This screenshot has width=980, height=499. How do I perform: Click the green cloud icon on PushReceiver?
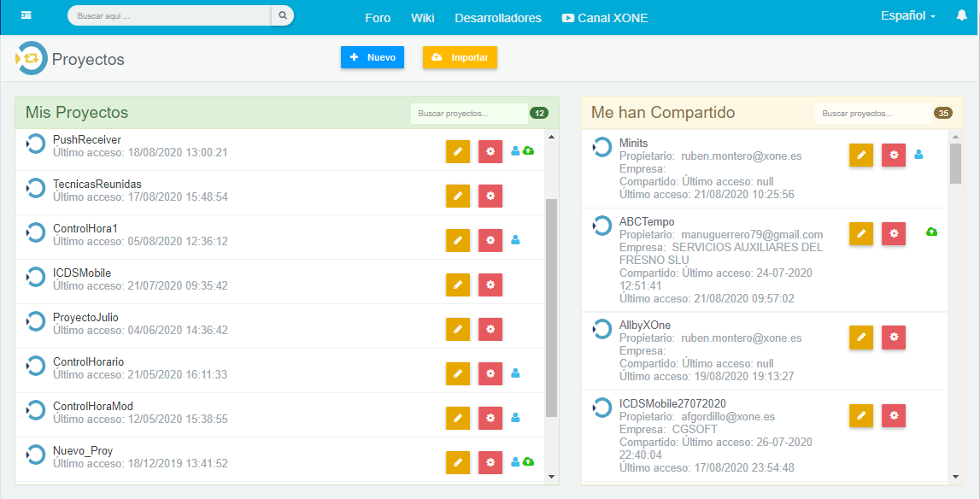point(528,150)
